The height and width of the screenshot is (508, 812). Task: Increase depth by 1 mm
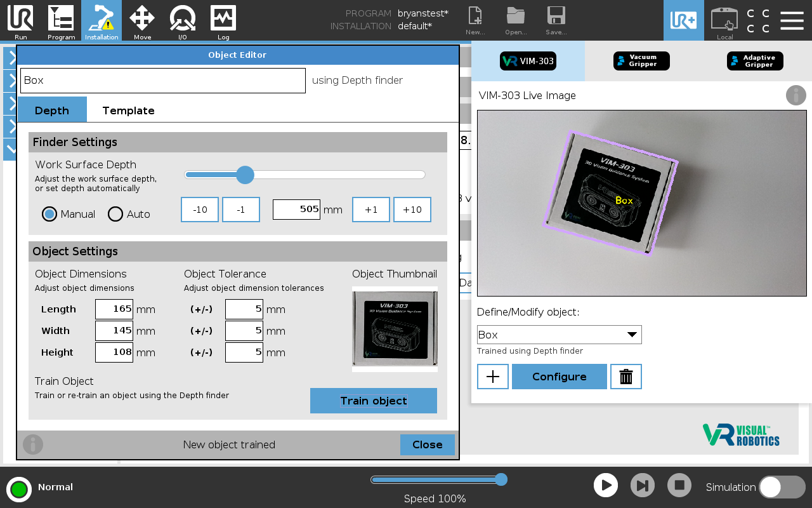371,210
